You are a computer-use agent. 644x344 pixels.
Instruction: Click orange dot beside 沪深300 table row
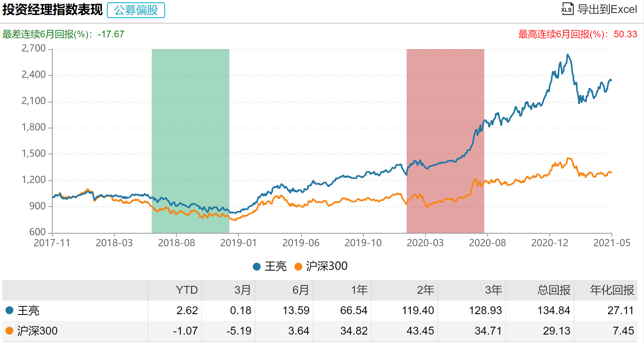coord(9,331)
